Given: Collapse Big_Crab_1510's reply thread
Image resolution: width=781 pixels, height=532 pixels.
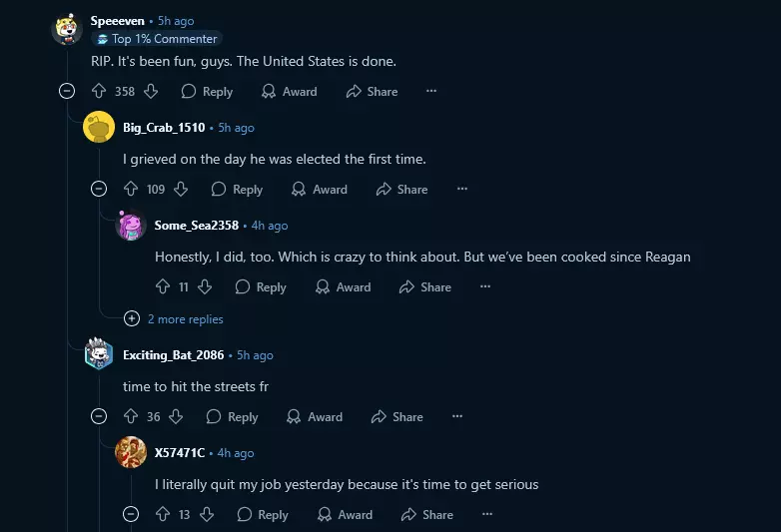Looking at the screenshot, I should 99,189.
